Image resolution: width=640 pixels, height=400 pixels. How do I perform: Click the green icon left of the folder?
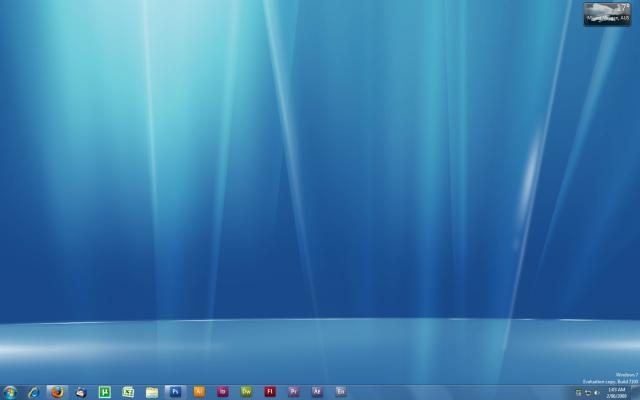click(x=128, y=392)
